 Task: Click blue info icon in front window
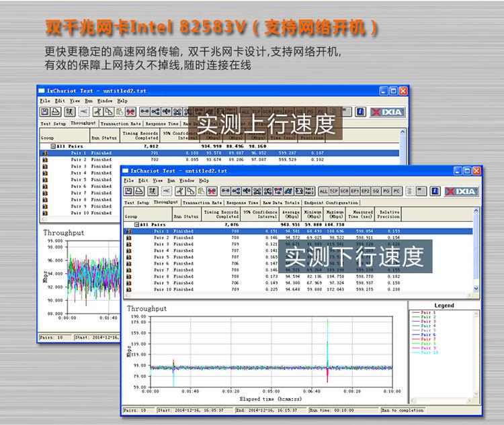[x=435, y=191]
